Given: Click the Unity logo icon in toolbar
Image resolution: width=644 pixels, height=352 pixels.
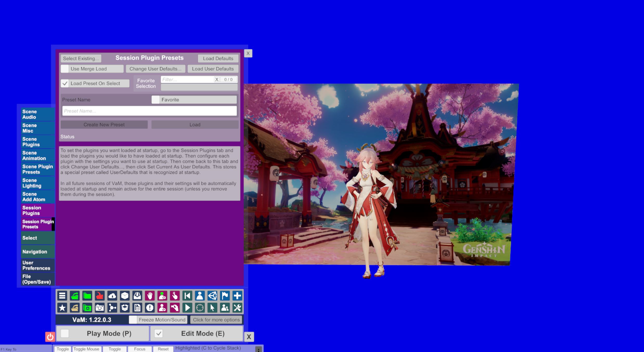Looking at the screenshot, I should [212, 296].
